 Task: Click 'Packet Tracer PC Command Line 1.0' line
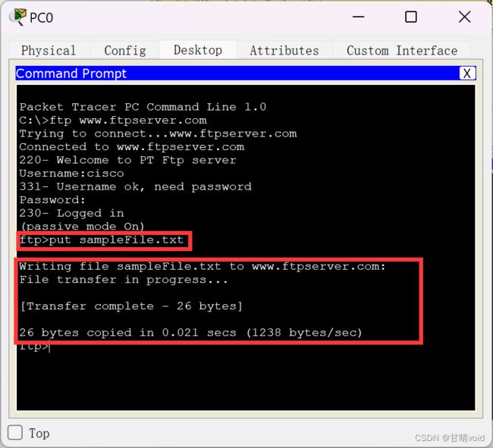point(143,107)
